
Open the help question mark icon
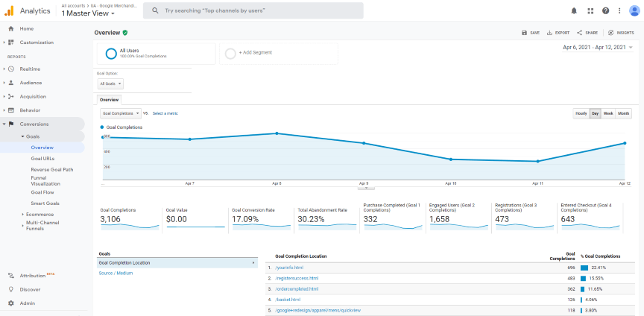606,11
